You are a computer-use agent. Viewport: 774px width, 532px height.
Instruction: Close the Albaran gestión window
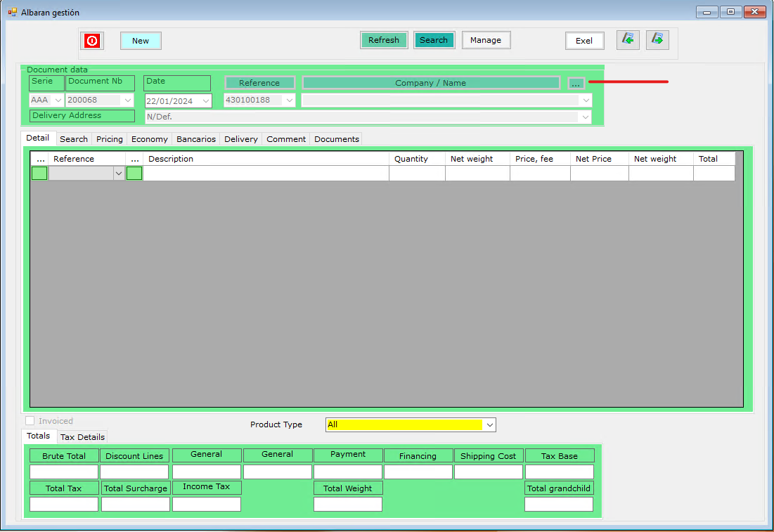tap(755, 12)
